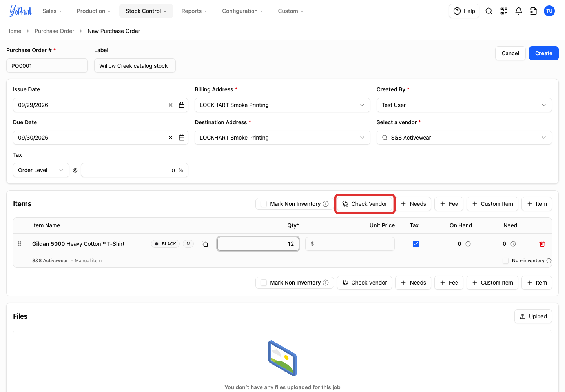
Task: Open the QR code scanner icon
Action: tap(504, 11)
